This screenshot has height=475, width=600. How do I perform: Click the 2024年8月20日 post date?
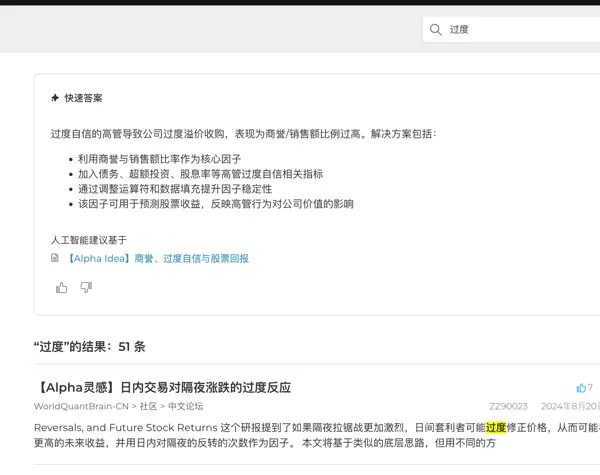[x=570, y=407]
